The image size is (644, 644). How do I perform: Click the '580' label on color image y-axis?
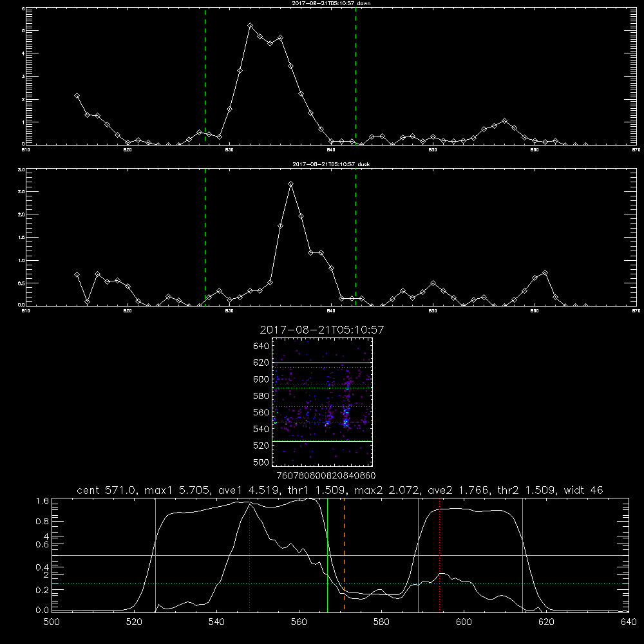(261, 396)
